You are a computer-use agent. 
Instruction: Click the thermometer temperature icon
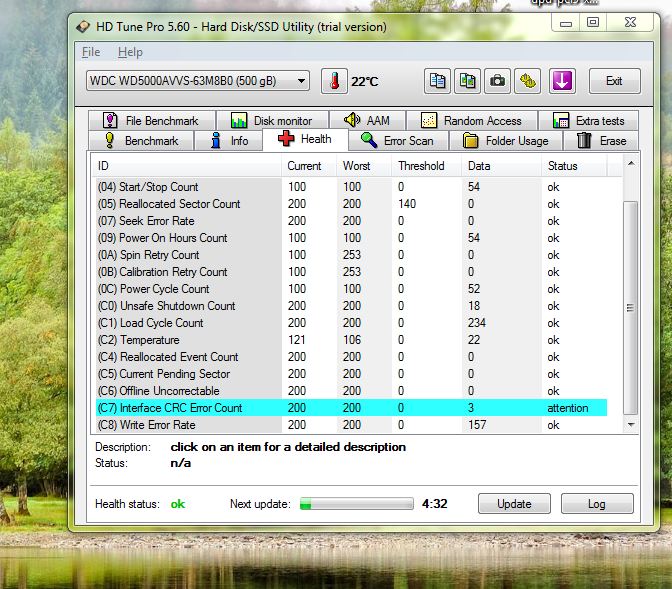(334, 81)
